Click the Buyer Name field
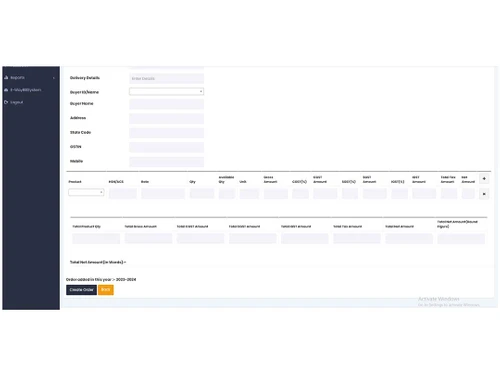This screenshot has width=500, height=375. pyautogui.click(x=166, y=104)
